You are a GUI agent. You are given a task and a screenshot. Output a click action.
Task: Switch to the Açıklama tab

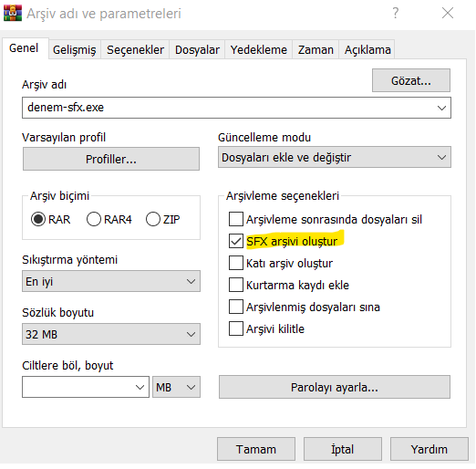pos(367,49)
